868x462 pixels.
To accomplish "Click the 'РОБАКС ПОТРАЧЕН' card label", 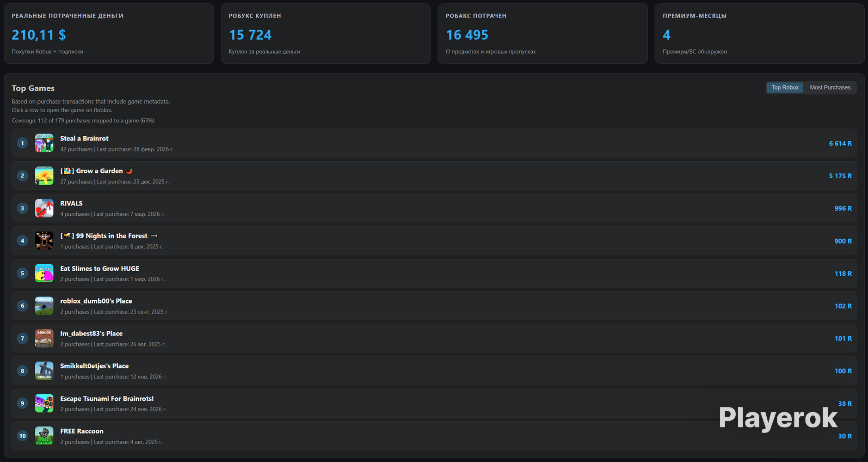I will click(x=476, y=16).
